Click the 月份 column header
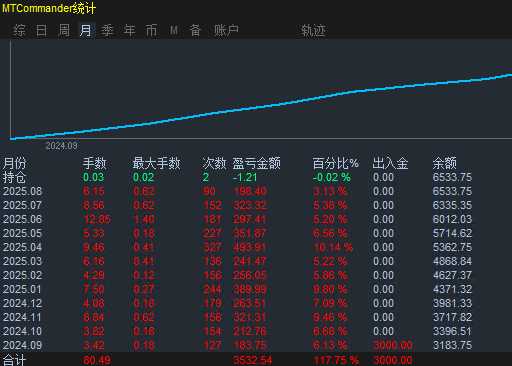The width and height of the screenshot is (512, 366). pyautogui.click(x=14, y=163)
